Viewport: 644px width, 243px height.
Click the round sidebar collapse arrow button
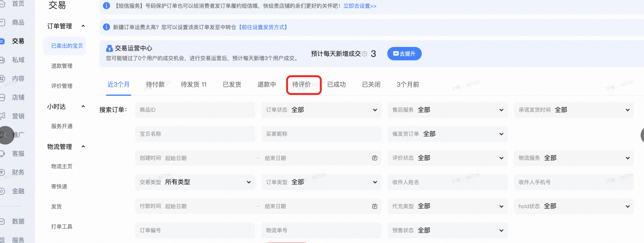(x=5, y=135)
